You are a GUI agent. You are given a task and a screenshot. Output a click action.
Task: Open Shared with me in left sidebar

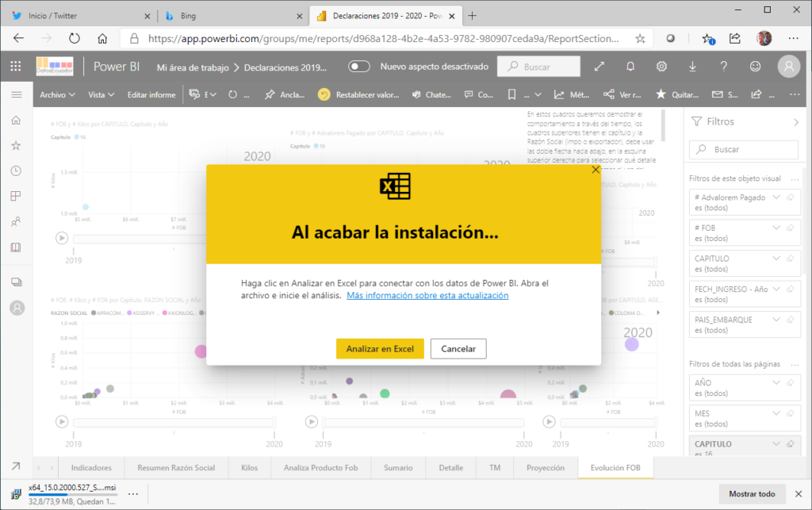pyautogui.click(x=16, y=221)
